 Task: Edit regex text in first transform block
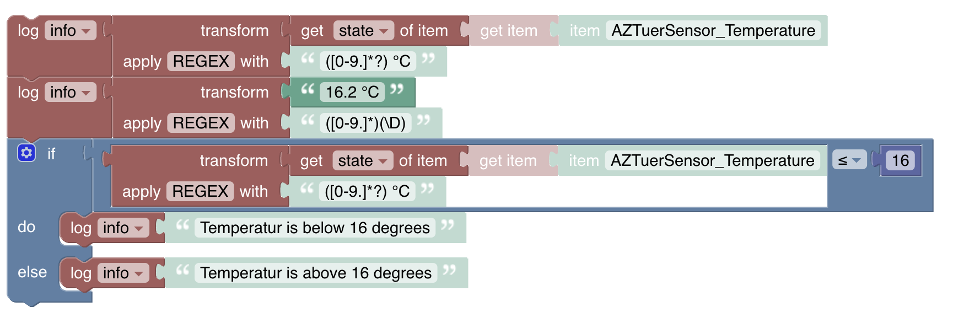[368, 62]
